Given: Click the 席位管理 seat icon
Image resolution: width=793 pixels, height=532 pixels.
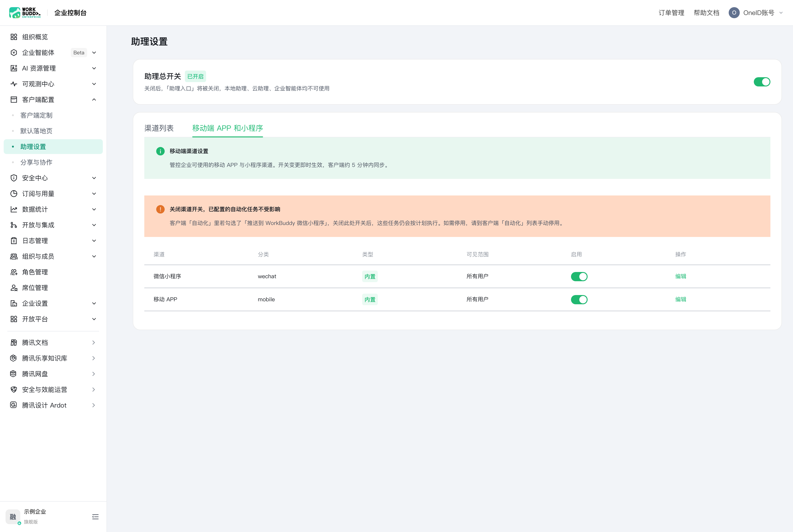Looking at the screenshot, I should click(14, 288).
